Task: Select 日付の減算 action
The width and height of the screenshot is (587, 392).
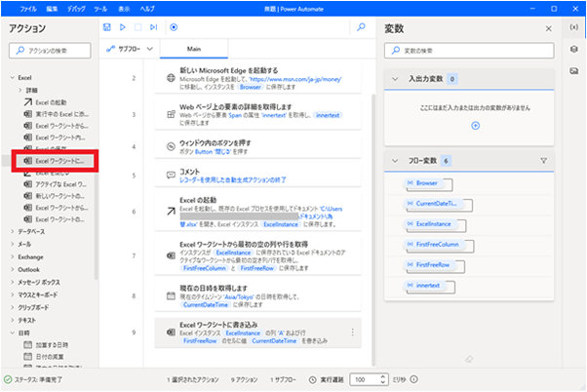Action: pos(44,357)
